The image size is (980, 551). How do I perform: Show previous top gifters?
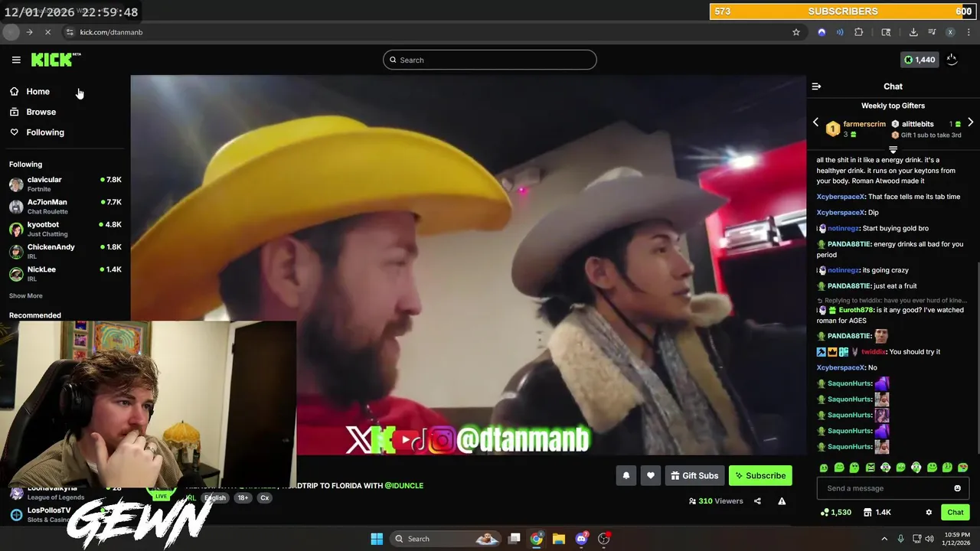(x=815, y=122)
